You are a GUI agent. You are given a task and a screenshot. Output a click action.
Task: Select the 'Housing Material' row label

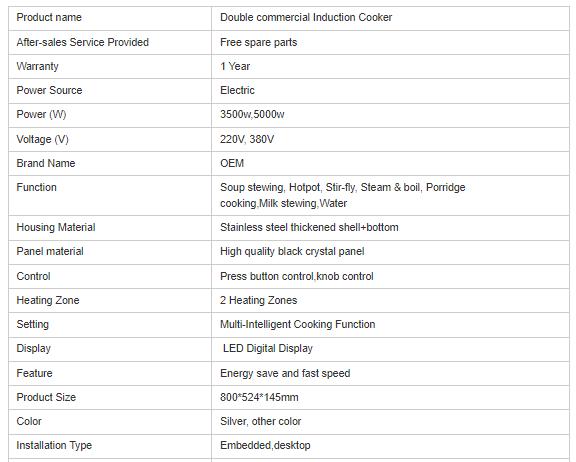click(56, 227)
